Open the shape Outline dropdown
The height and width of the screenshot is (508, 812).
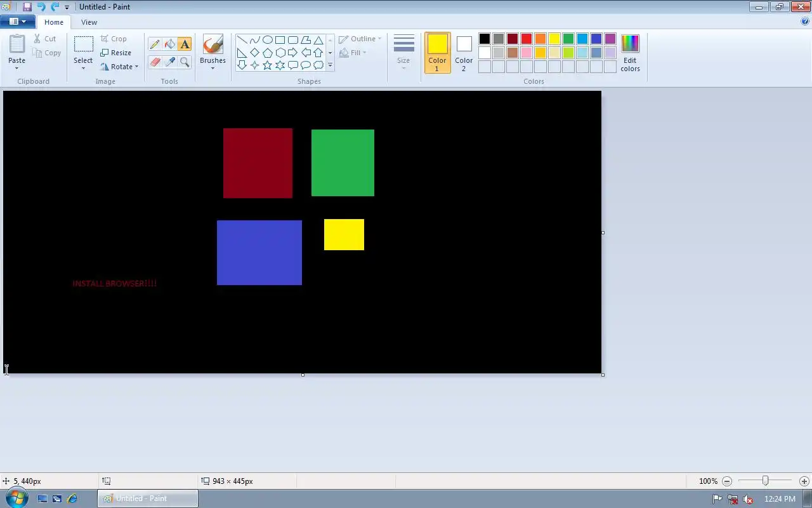tap(360, 39)
